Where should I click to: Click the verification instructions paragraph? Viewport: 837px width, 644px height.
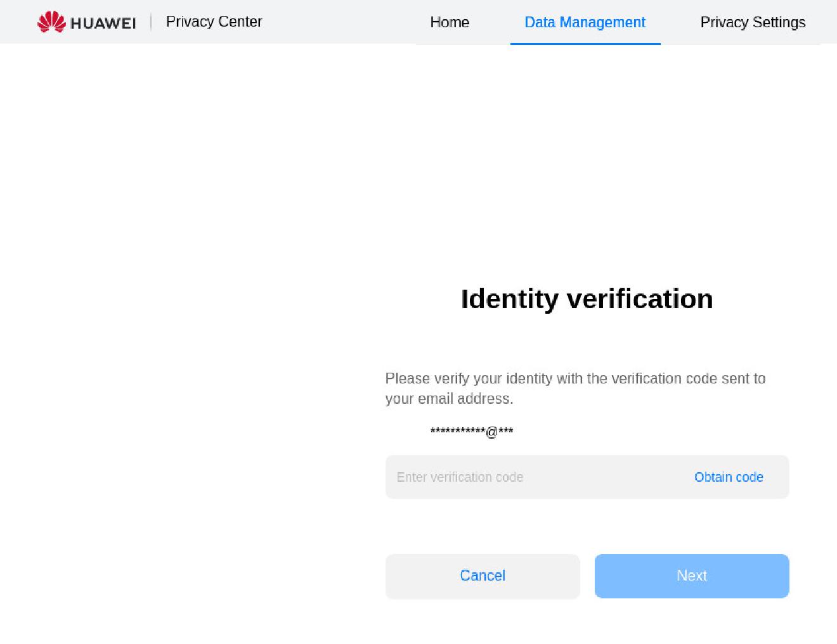[x=574, y=388]
